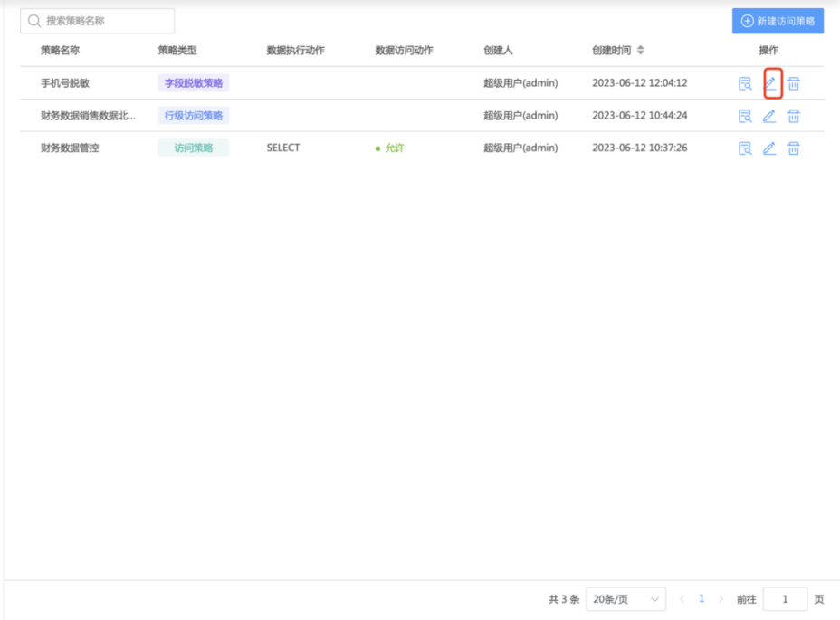This screenshot has width=840, height=620.
Task: Click the 允许 access action status
Action: click(x=390, y=148)
